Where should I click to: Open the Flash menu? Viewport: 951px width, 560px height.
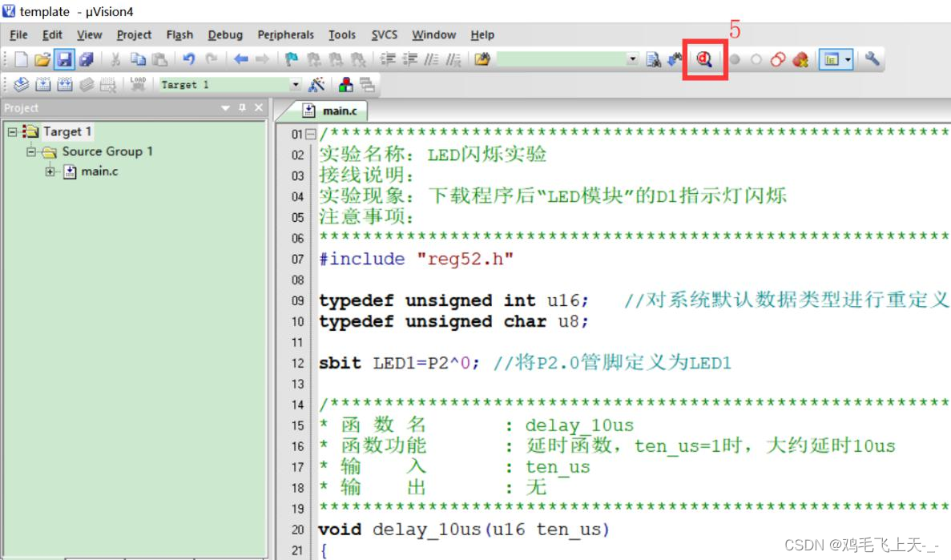coord(179,34)
